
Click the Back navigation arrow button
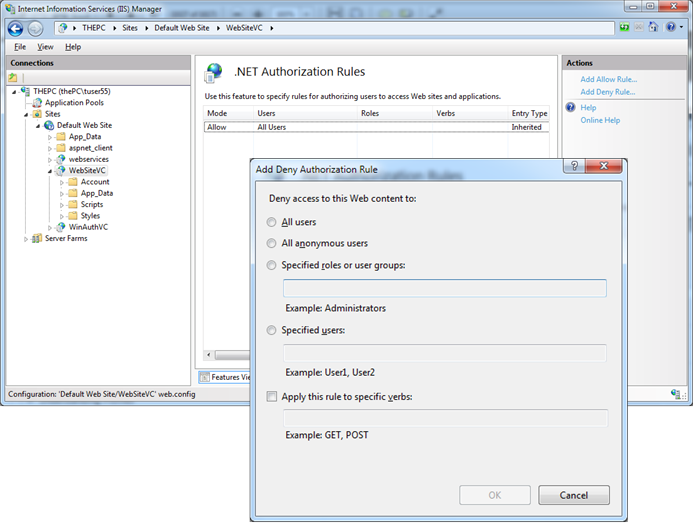(x=15, y=29)
